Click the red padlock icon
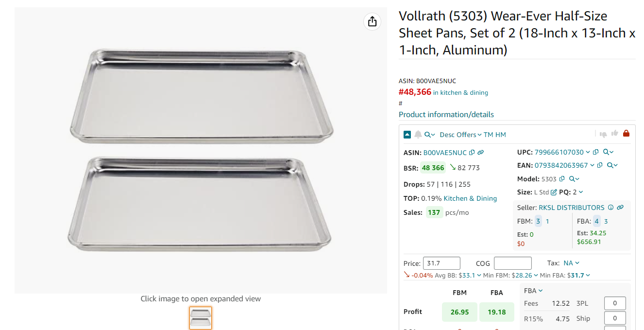The image size is (644, 330). coord(626,134)
